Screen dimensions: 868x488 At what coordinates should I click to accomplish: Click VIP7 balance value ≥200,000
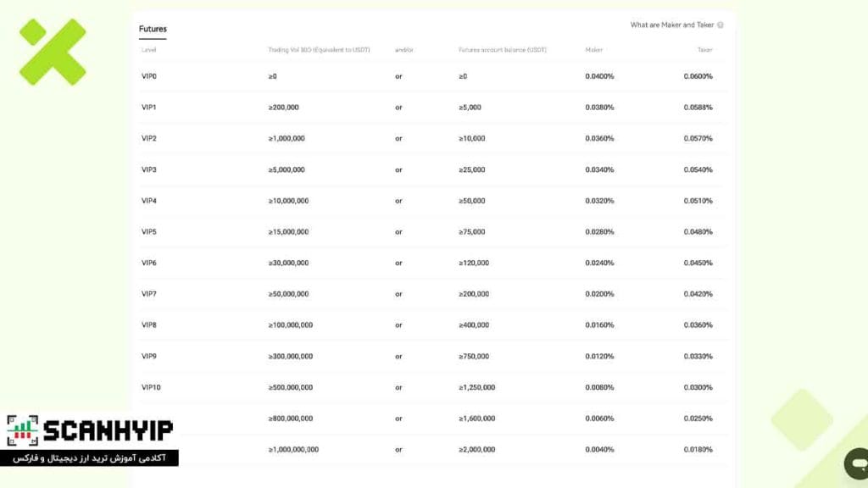474,294
